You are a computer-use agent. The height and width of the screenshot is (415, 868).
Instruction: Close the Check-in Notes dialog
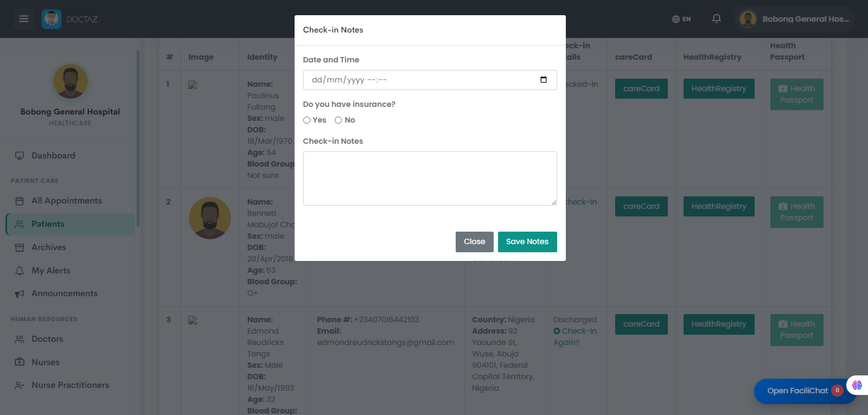474,242
